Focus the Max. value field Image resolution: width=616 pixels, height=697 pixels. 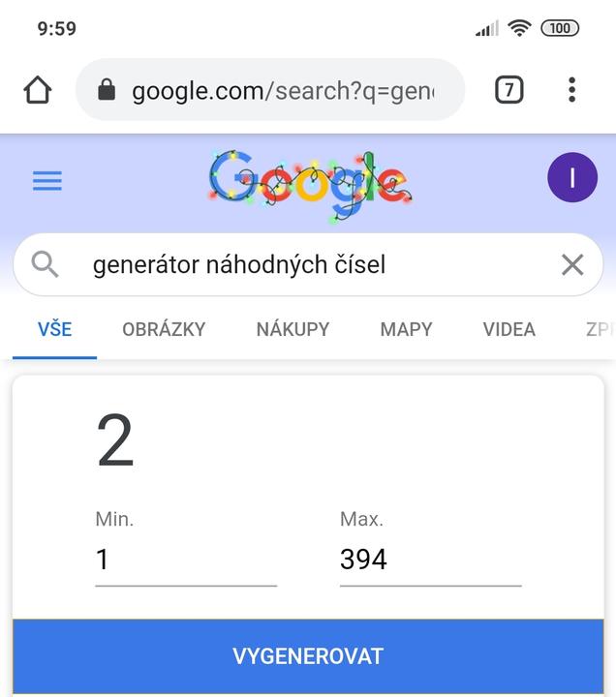(x=430, y=560)
